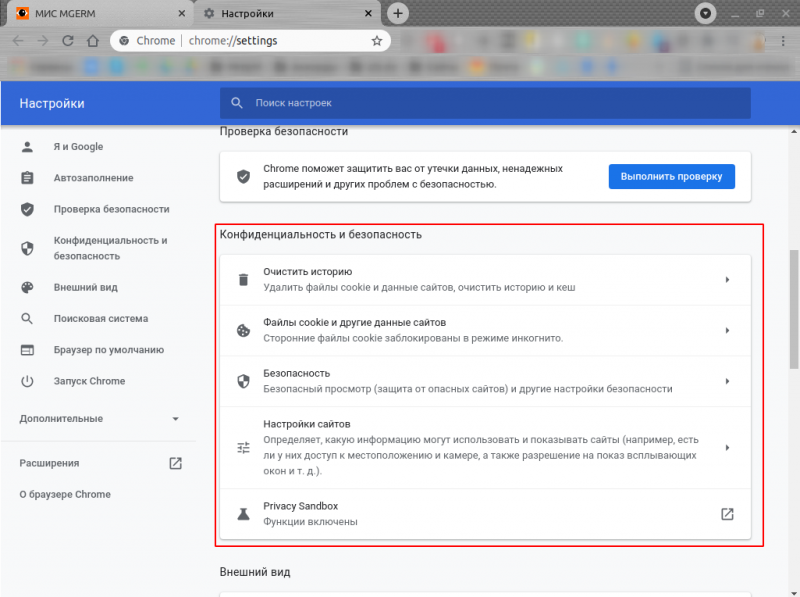Click the Поиск настроек search field

click(x=485, y=103)
